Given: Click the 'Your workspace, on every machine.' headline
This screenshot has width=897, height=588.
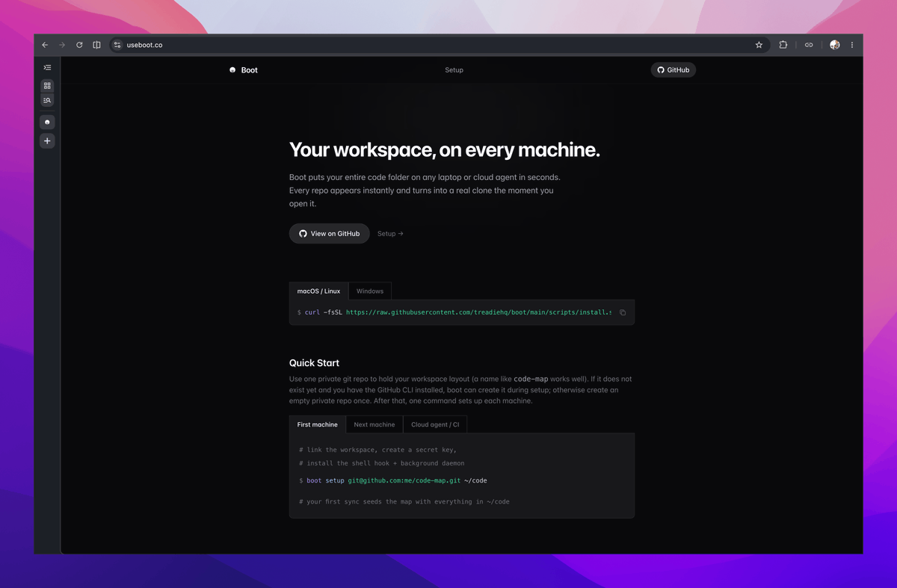Looking at the screenshot, I should click(445, 150).
